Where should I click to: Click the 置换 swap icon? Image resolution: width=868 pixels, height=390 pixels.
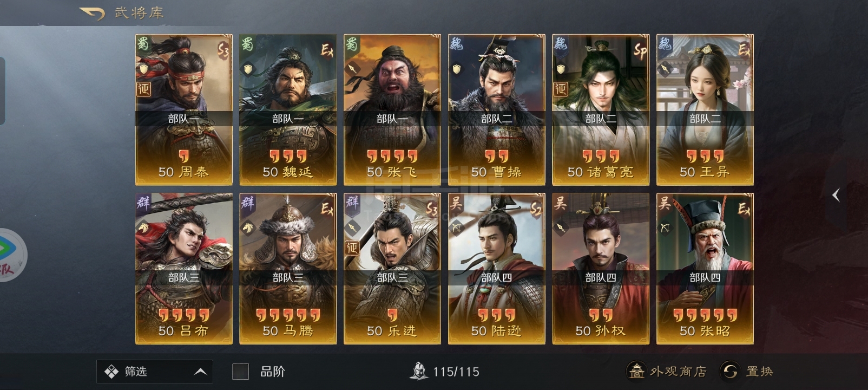730,371
